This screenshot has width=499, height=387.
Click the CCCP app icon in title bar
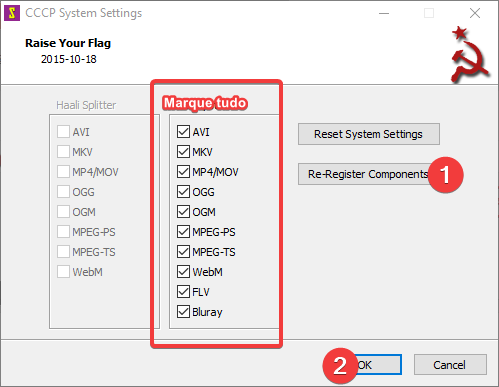pyautogui.click(x=12, y=13)
